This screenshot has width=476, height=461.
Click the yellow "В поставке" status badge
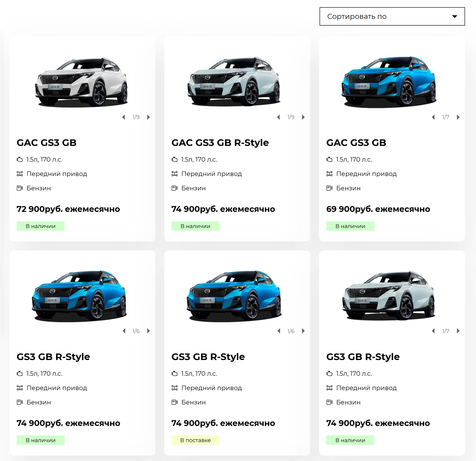[x=195, y=440]
